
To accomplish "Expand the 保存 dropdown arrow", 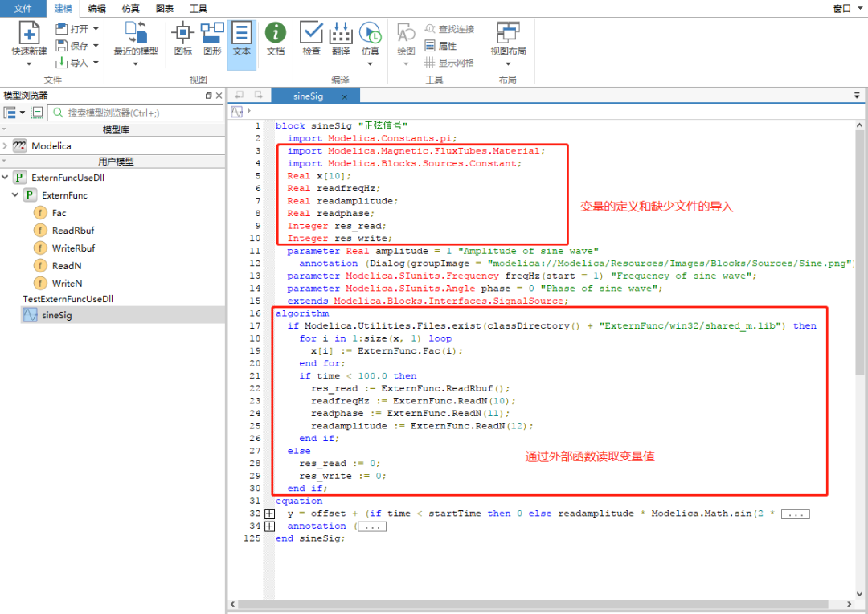I will click(96, 45).
